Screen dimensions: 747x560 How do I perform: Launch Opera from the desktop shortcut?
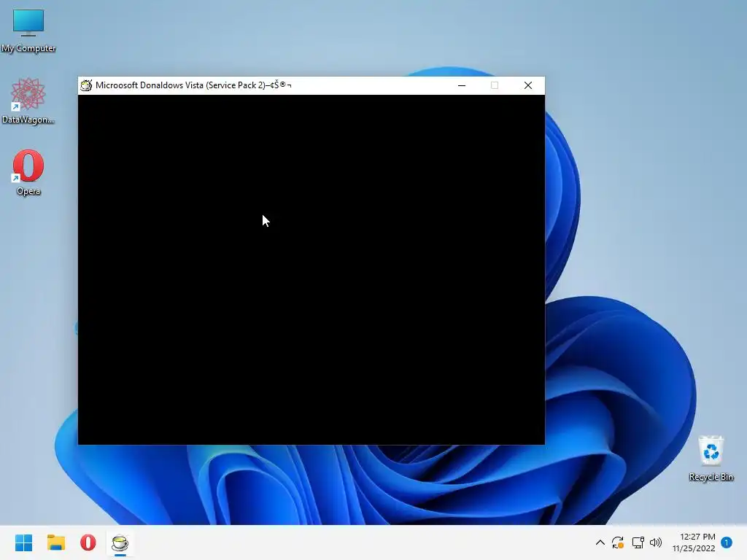click(x=28, y=172)
